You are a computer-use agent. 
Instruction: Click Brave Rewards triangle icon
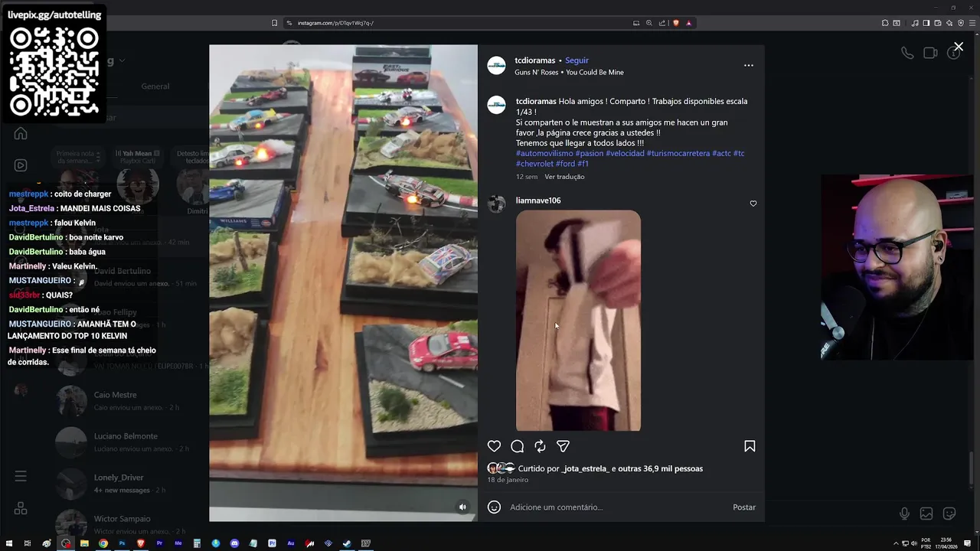pos(688,23)
